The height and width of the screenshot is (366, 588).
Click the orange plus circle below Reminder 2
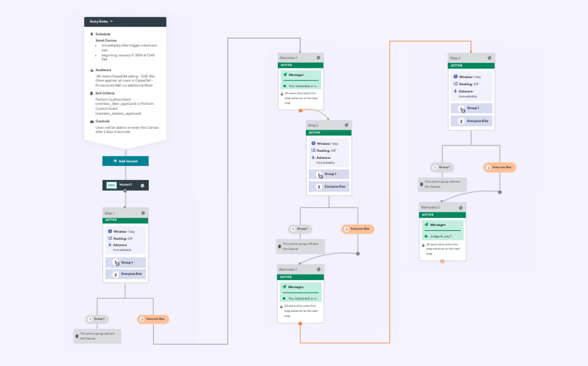point(442,261)
